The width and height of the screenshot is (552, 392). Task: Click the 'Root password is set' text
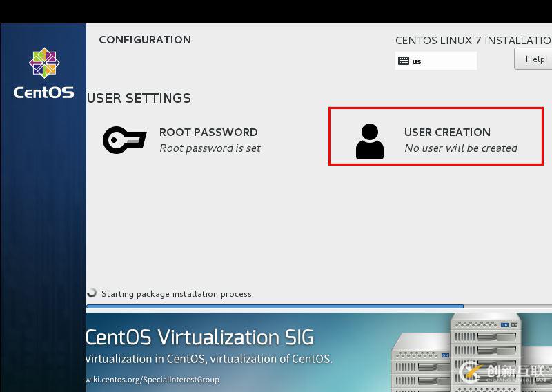click(x=210, y=148)
